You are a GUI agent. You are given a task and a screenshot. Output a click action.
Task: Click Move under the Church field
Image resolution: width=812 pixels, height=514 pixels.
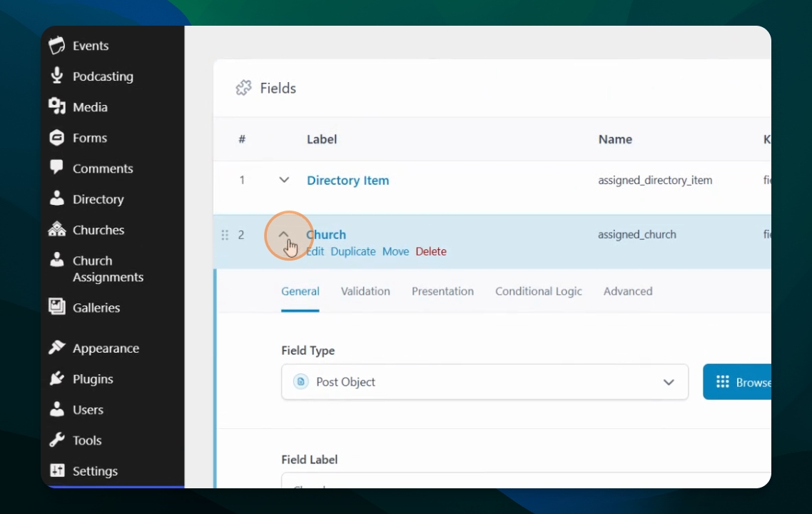(395, 251)
